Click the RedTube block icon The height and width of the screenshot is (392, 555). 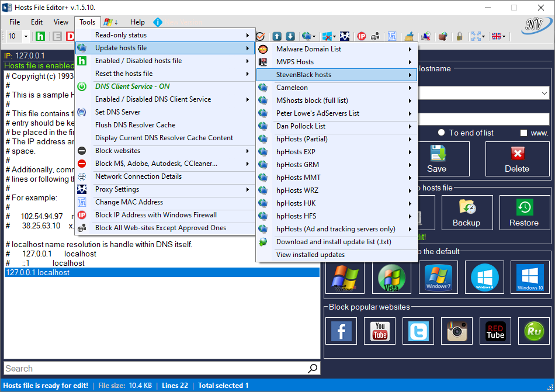point(495,331)
